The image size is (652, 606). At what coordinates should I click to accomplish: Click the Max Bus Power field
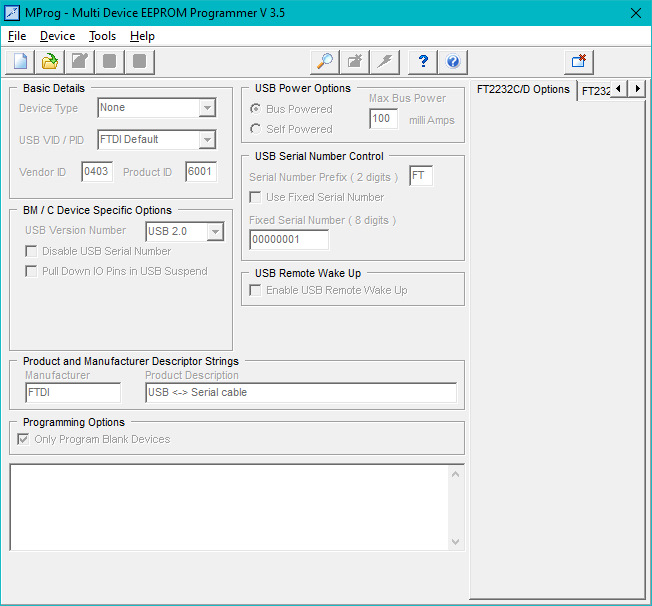383,119
